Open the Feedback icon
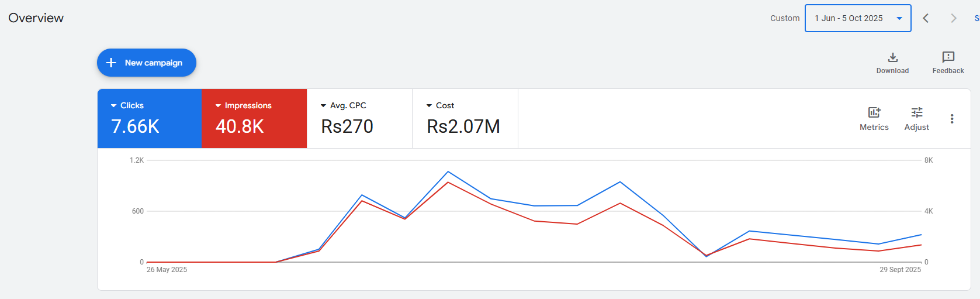The width and height of the screenshot is (980, 299). 948,57
